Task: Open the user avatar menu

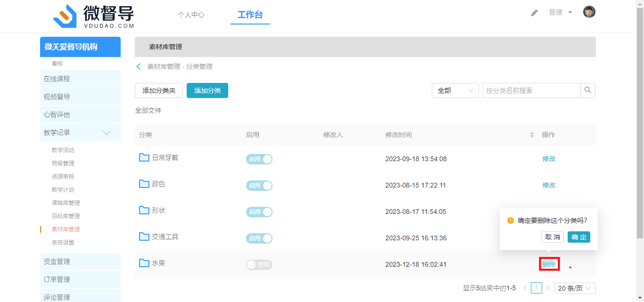Action: tap(589, 12)
